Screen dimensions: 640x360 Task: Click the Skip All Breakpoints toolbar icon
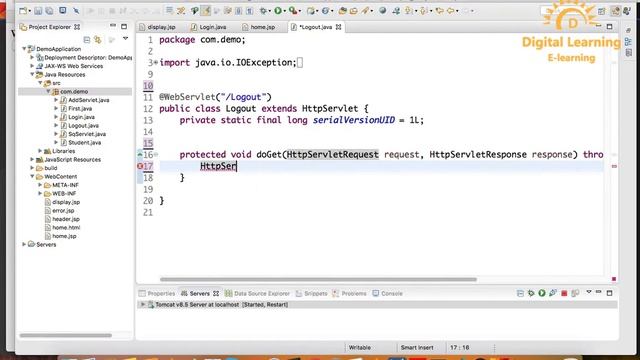[x=76, y=11]
